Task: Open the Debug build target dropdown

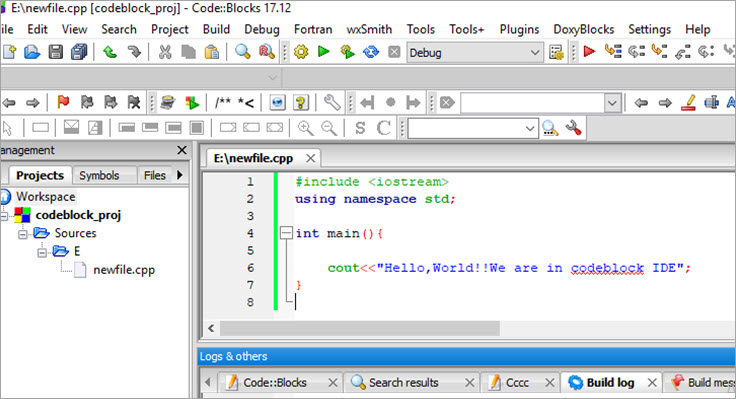Action: (x=475, y=53)
